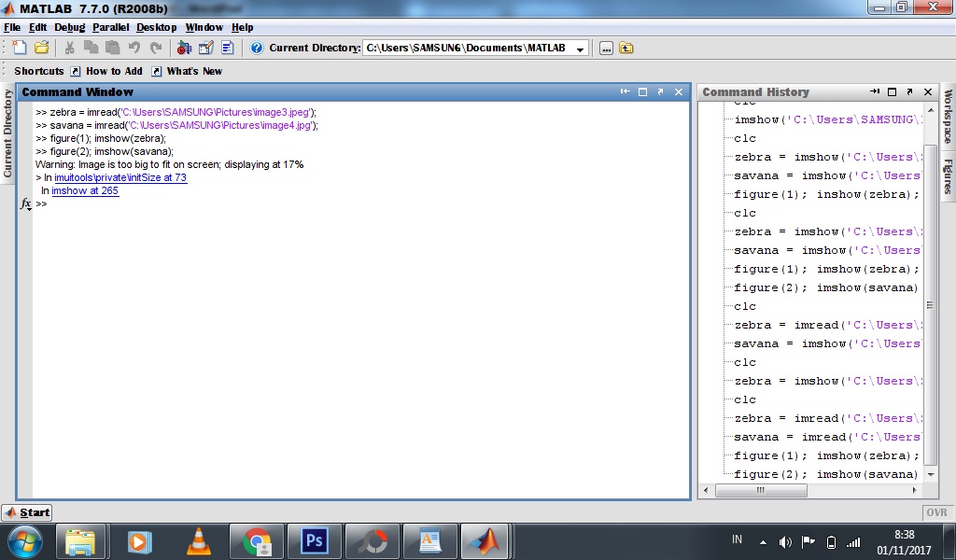Click the Copy toolbar icon
Screen dimensions: 956x560
tap(91, 48)
